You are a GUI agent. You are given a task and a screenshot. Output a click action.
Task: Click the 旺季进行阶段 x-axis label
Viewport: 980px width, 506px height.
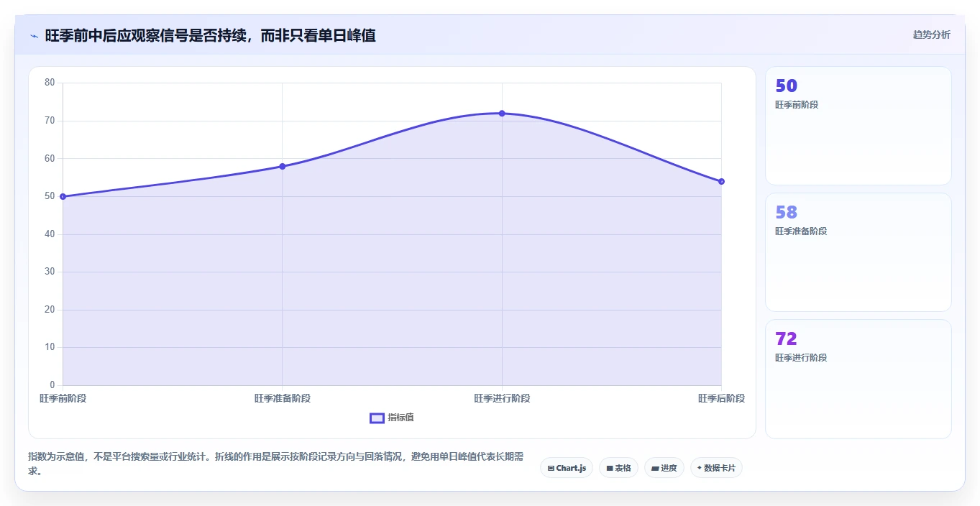point(502,398)
